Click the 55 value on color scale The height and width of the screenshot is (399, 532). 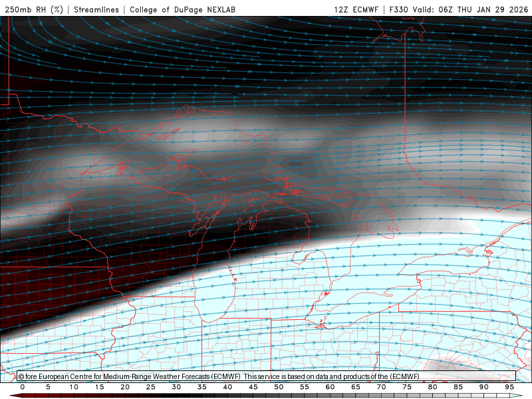(x=305, y=387)
